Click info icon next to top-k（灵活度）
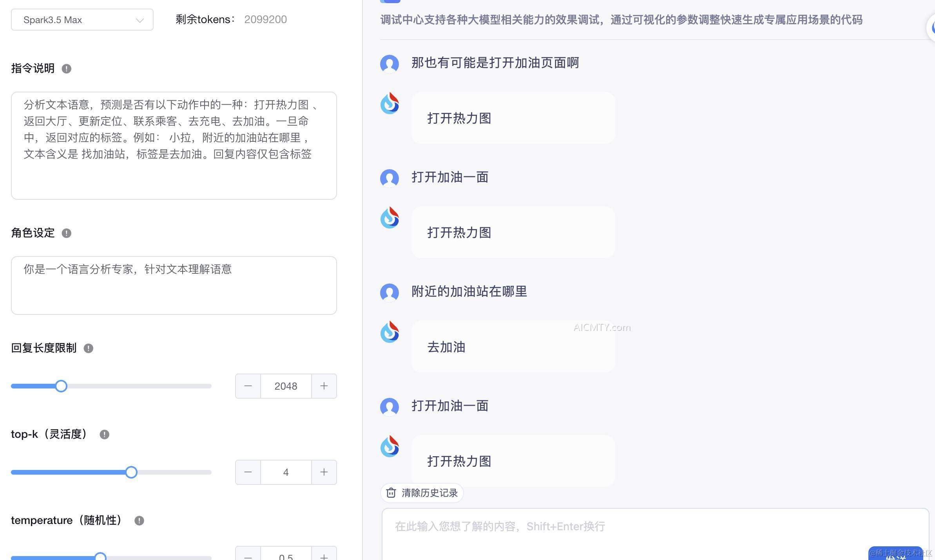The width and height of the screenshot is (935, 560). pyautogui.click(x=104, y=435)
